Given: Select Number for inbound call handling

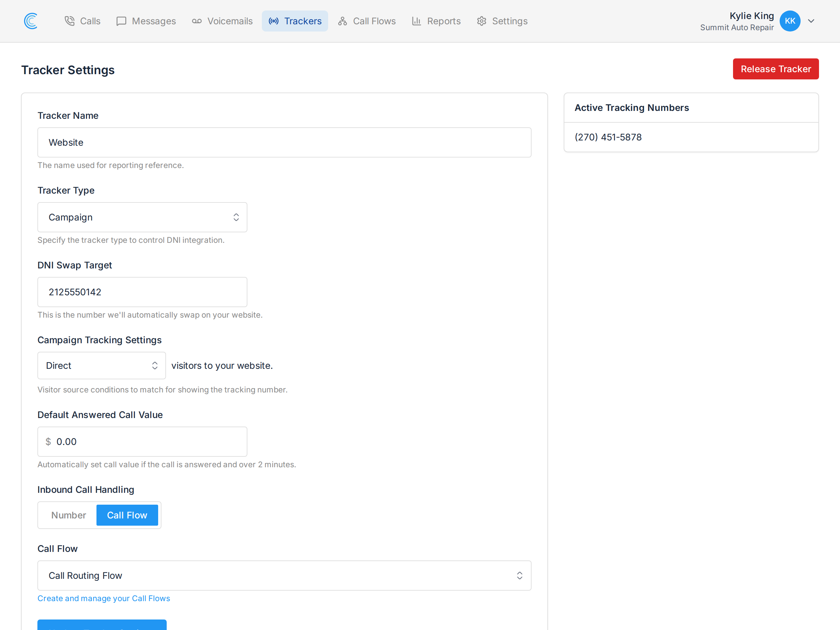Looking at the screenshot, I should tap(68, 515).
